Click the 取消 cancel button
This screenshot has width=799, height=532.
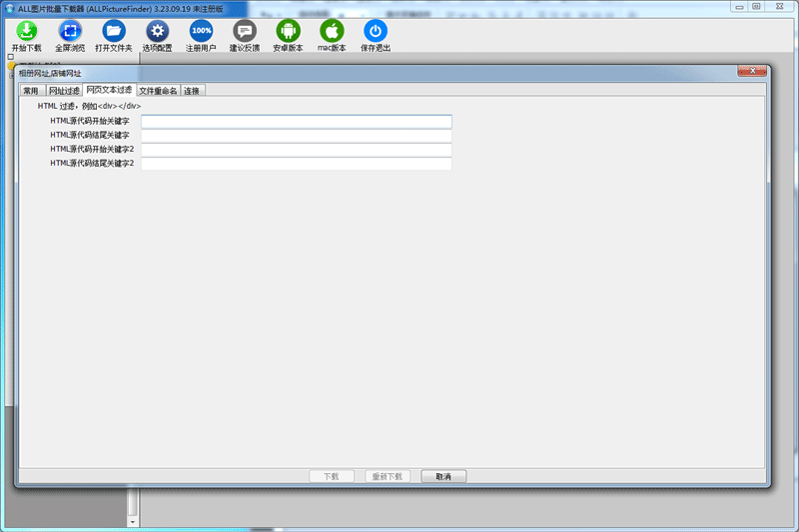coord(443,476)
